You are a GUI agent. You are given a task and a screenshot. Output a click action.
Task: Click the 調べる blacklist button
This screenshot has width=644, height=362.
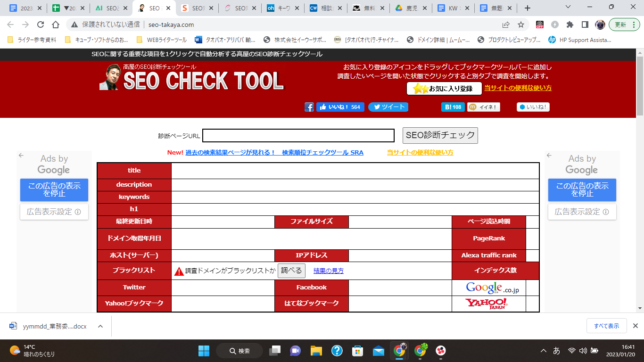tap(291, 271)
